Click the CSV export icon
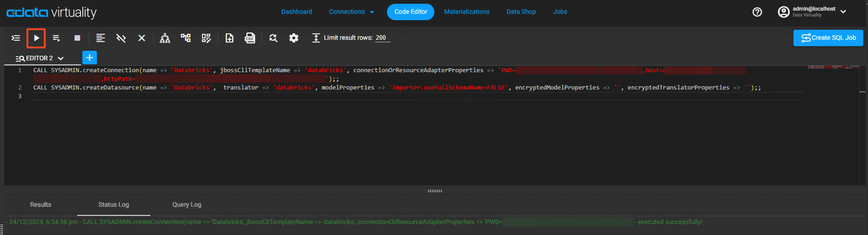The image size is (868, 235). [x=250, y=38]
